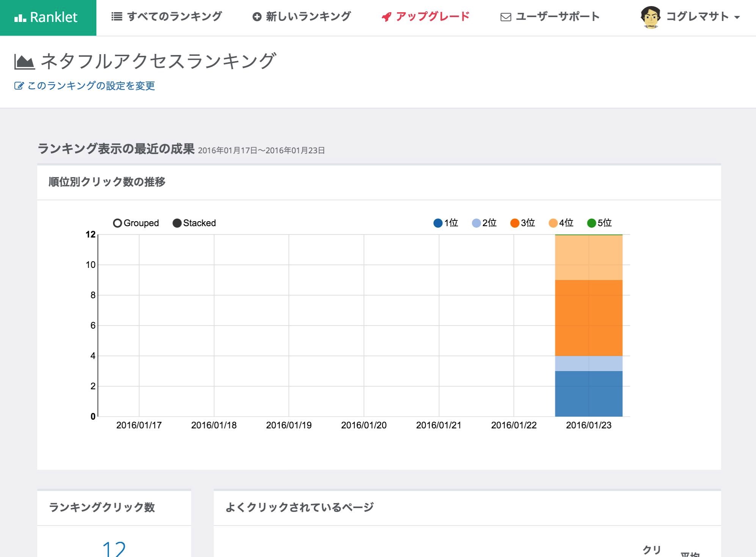The image size is (756, 557).
Task: Toggle 2位 series in legend
Action: coord(484,223)
